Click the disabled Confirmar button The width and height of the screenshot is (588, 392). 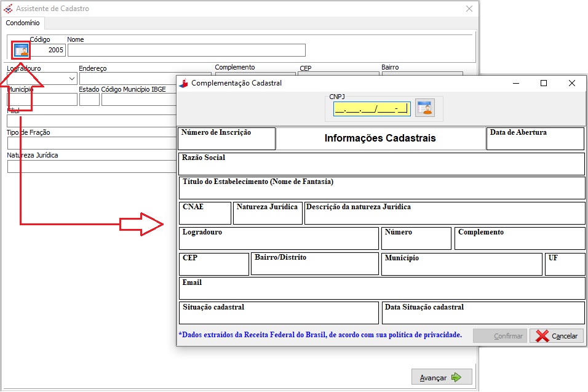point(500,336)
